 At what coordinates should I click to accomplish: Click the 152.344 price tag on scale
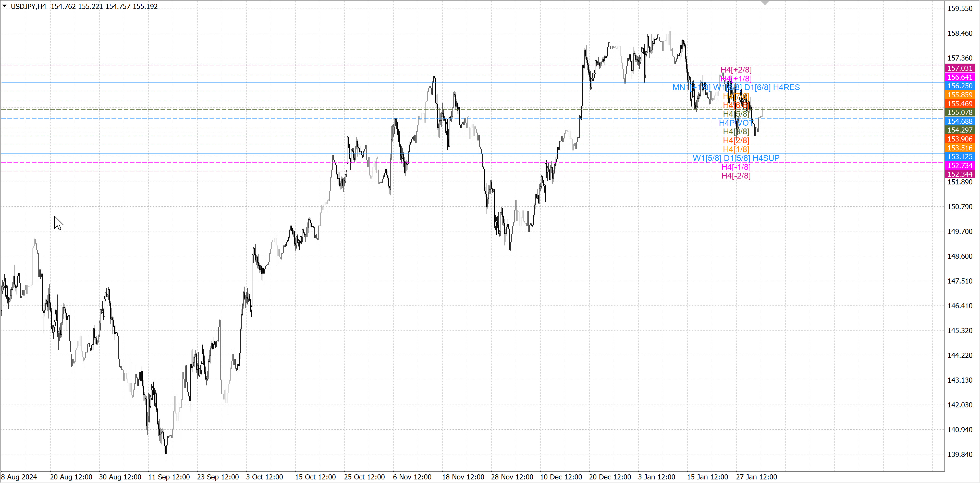[x=960, y=174]
